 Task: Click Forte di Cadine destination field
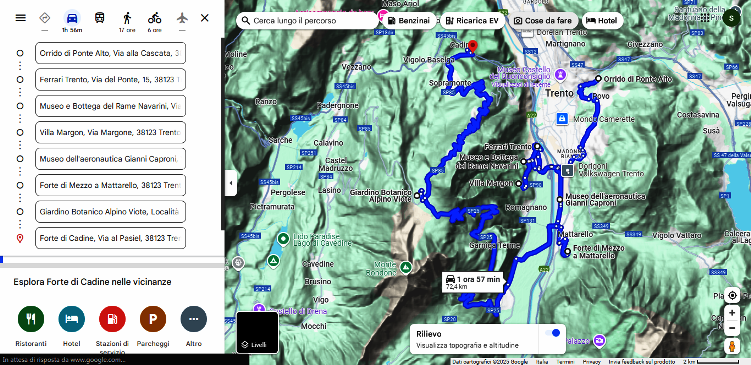coord(110,238)
